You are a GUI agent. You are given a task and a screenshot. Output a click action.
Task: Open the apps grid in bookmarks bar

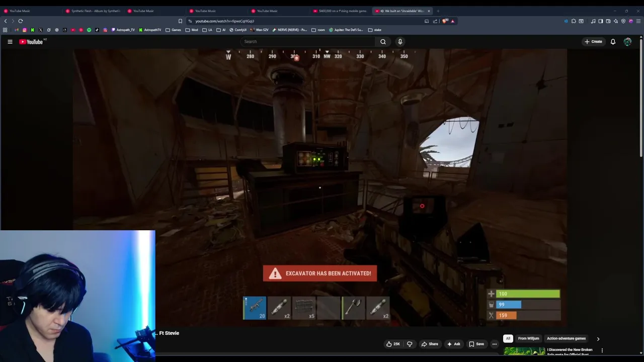point(5,30)
